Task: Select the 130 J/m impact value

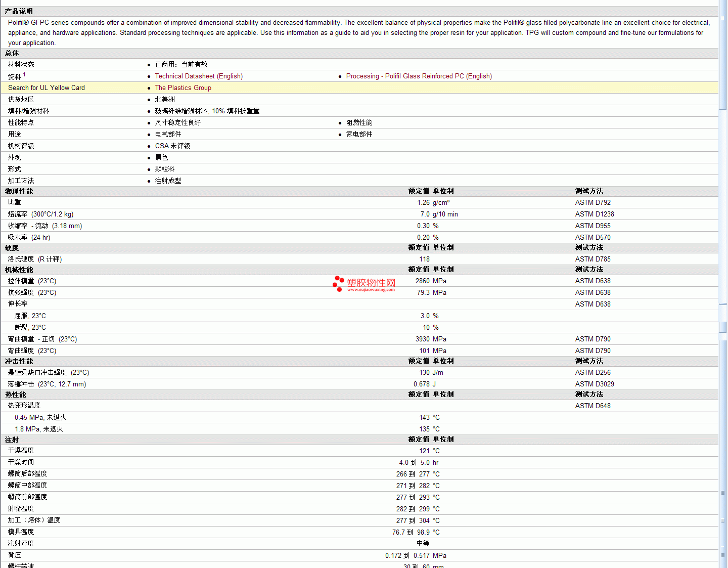Action: 431,372
